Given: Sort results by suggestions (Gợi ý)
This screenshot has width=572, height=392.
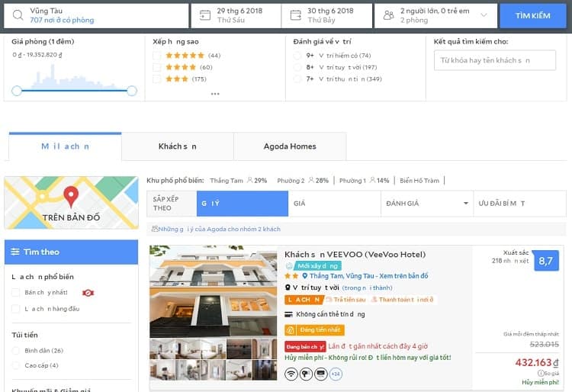Looking at the screenshot, I should click(243, 204).
